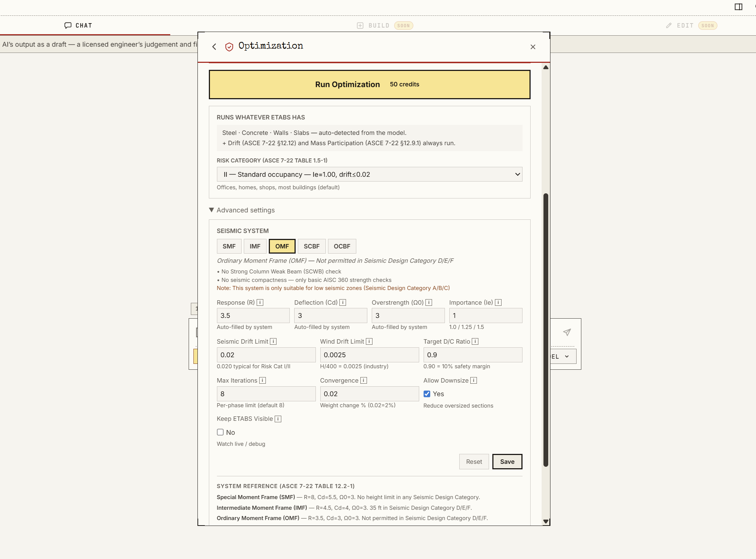Viewport: 756px width, 559px height.
Task: Switch to the CHAT tab
Action: pos(79,25)
